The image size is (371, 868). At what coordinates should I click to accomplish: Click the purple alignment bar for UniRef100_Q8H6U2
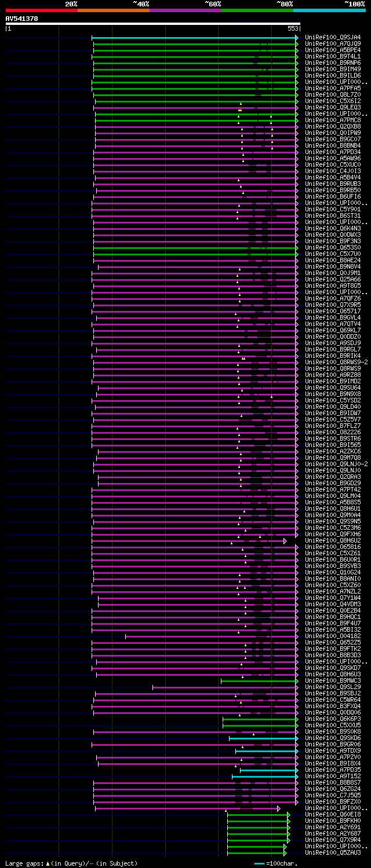(189, 541)
